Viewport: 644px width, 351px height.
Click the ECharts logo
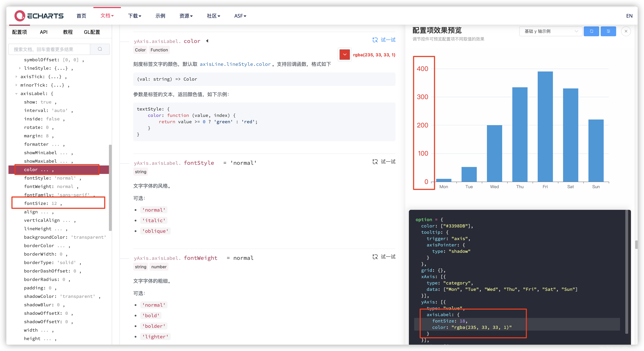(39, 16)
